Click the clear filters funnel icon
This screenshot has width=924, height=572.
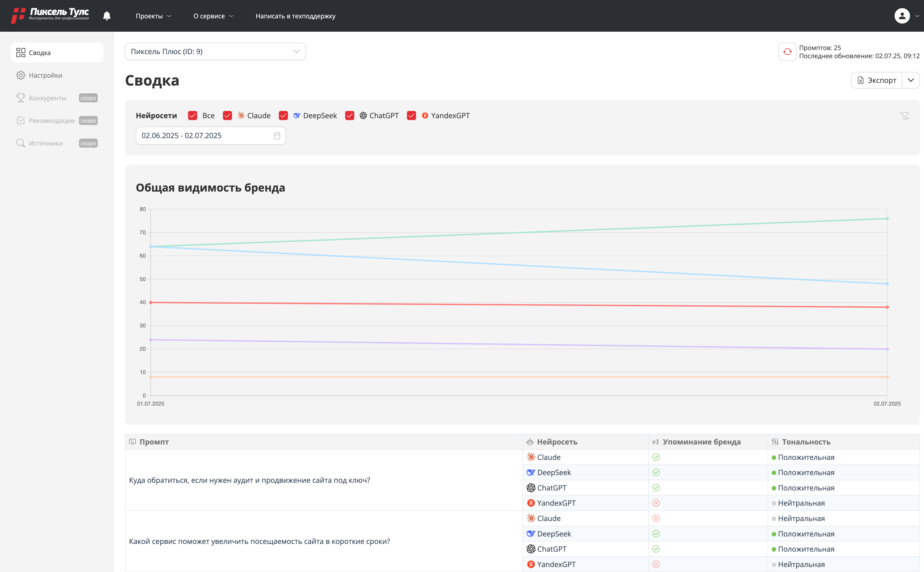click(904, 116)
